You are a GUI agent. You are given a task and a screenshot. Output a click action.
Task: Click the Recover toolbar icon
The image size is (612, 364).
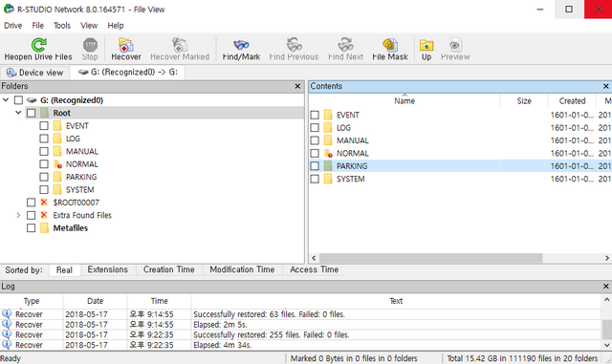[x=125, y=45]
